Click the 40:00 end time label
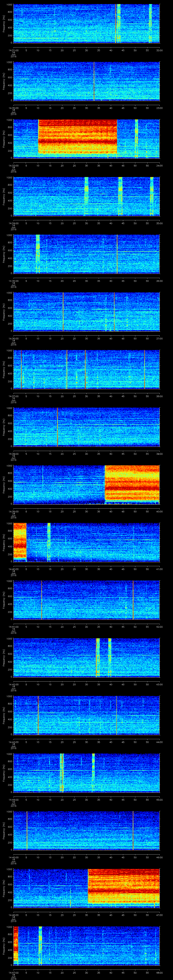This screenshot has height=980, width=173. [x=159, y=512]
